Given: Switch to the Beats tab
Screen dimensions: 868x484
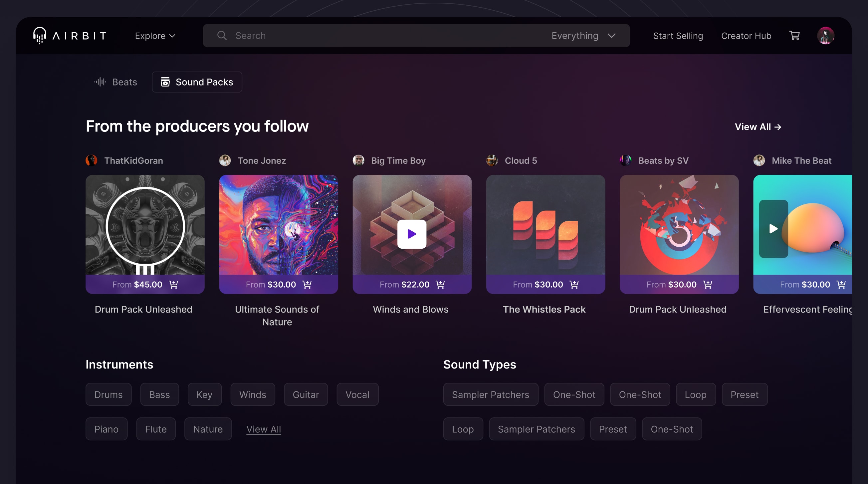Looking at the screenshot, I should click(x=116, y=82).
